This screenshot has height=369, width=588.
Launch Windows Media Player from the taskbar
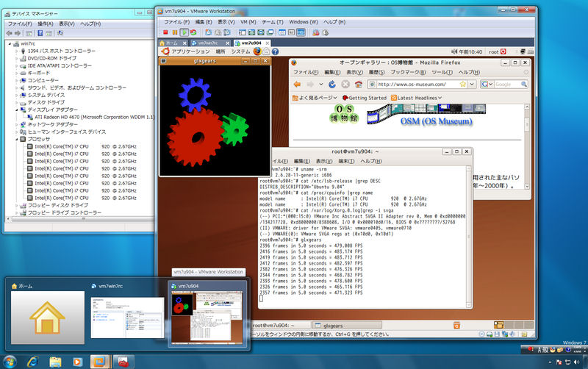77,362
